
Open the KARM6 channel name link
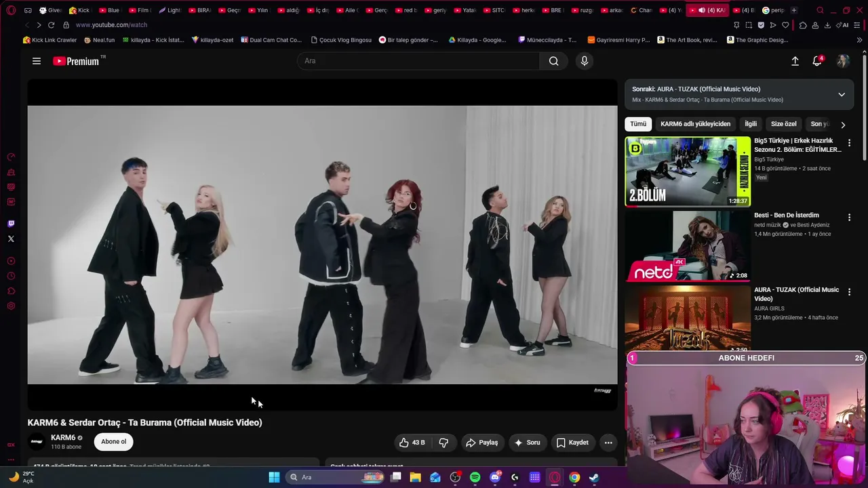(x=63, y=438)
